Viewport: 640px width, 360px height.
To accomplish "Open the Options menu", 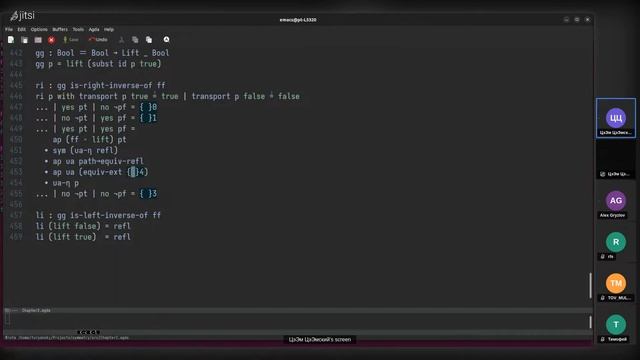I will point(39,29).
